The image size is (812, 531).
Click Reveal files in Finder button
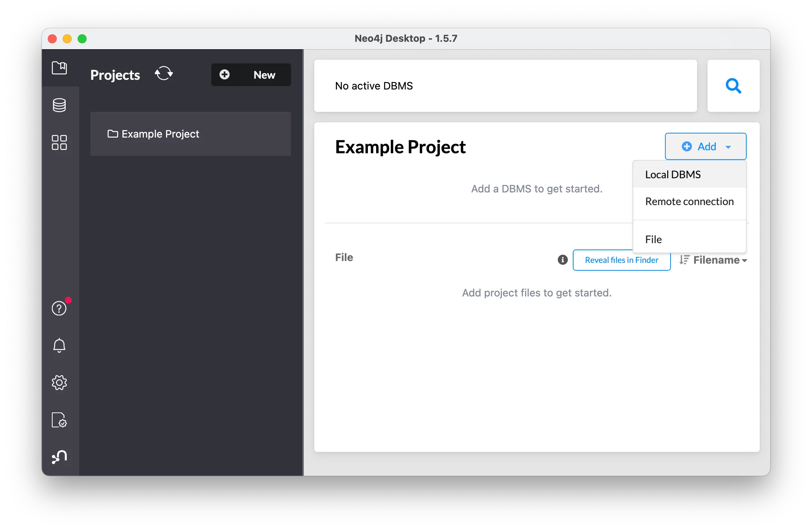tap(622, 260)
